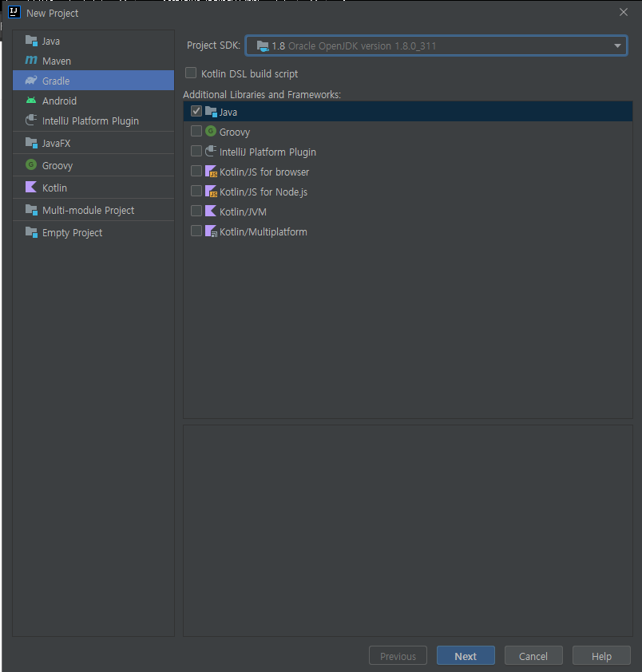Select JavaFX project type label
This screenshot has width=642, height=672.
click(56, 144)
